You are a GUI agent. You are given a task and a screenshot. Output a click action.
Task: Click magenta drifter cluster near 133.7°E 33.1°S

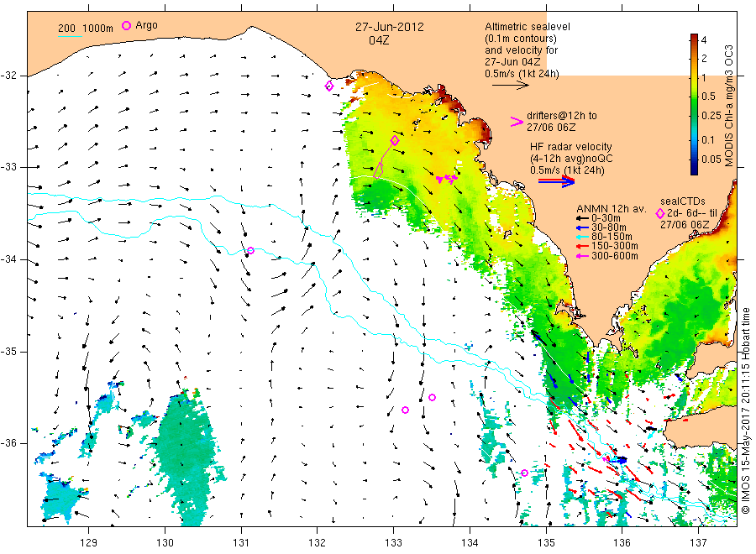447,179
